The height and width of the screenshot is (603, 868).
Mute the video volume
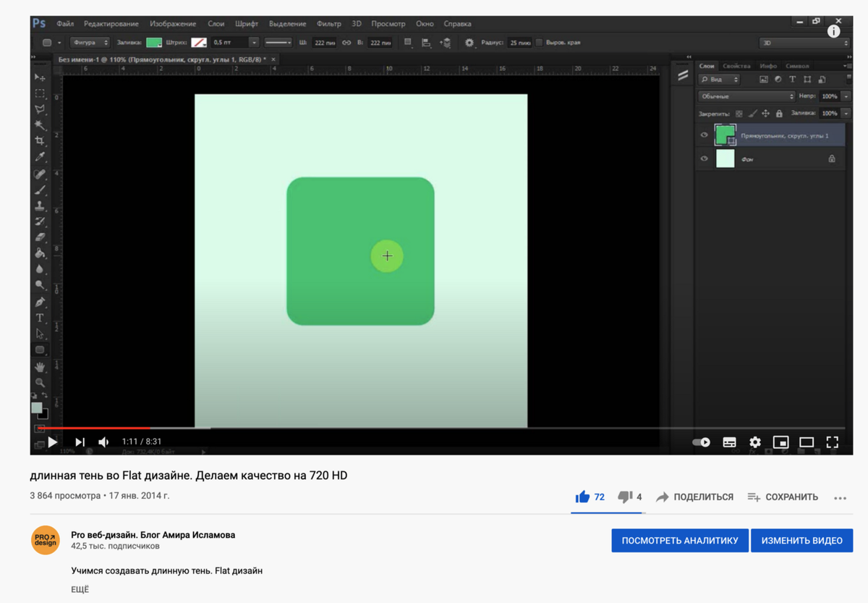coord(104,442)
